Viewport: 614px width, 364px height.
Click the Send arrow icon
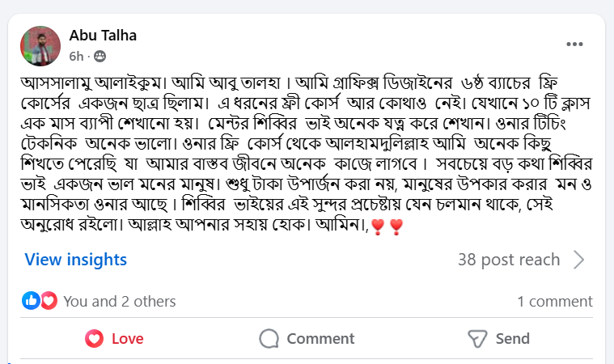[477, 338]
